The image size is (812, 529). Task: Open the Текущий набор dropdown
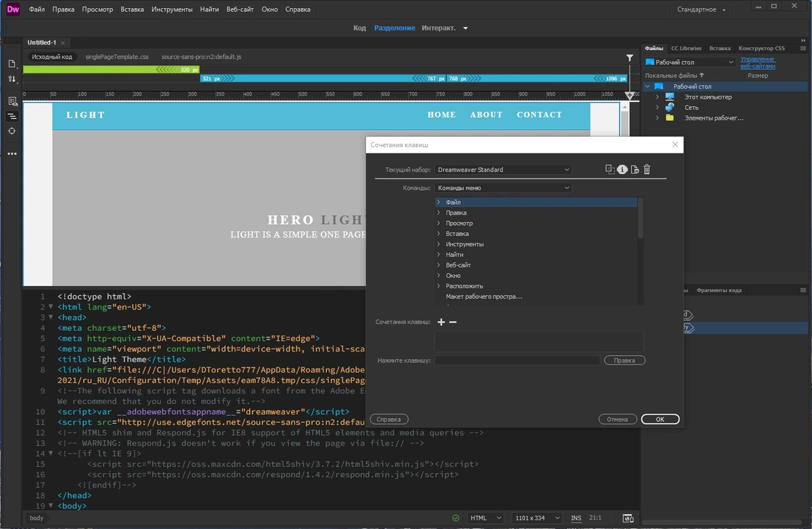503,170
